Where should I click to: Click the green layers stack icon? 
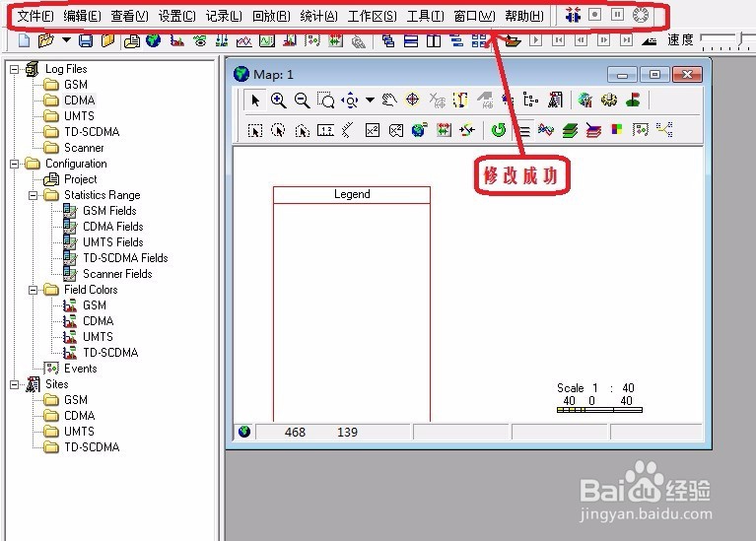pyautogui.click(x=570, y=130)
